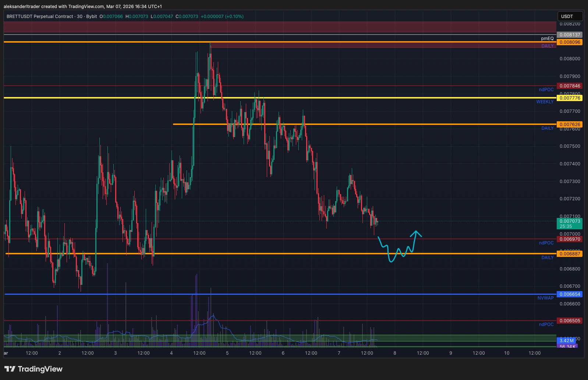Click the NVWAP line label
The image size is (588, 380).
tap(546, 298)
